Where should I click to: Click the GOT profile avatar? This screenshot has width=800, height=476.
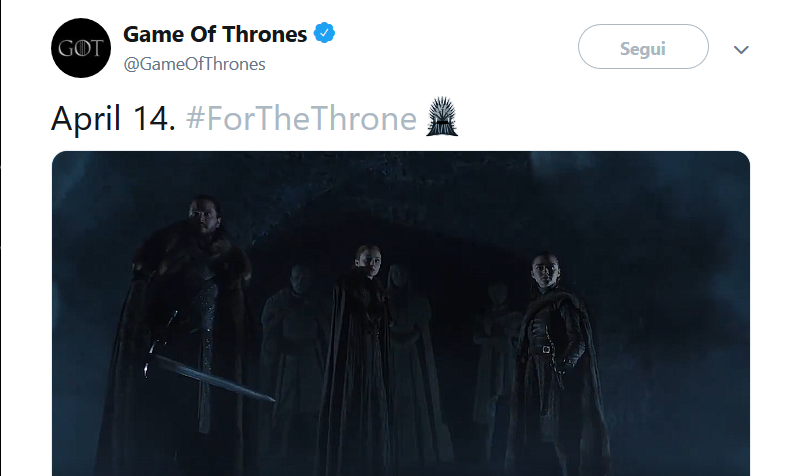81,48
